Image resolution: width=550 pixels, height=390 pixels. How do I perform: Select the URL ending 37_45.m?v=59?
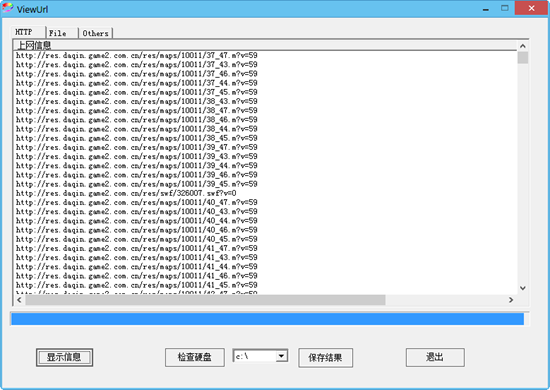(136, 92)
